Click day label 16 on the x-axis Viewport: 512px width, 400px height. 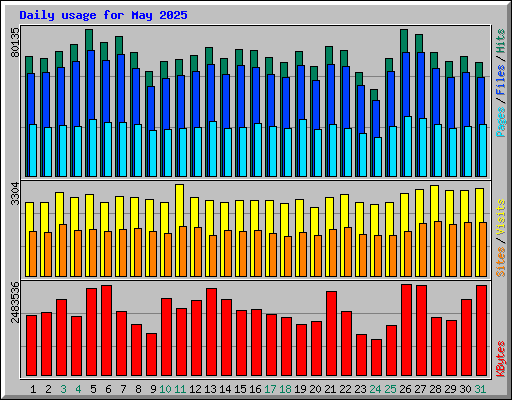(x=255, y=389)
